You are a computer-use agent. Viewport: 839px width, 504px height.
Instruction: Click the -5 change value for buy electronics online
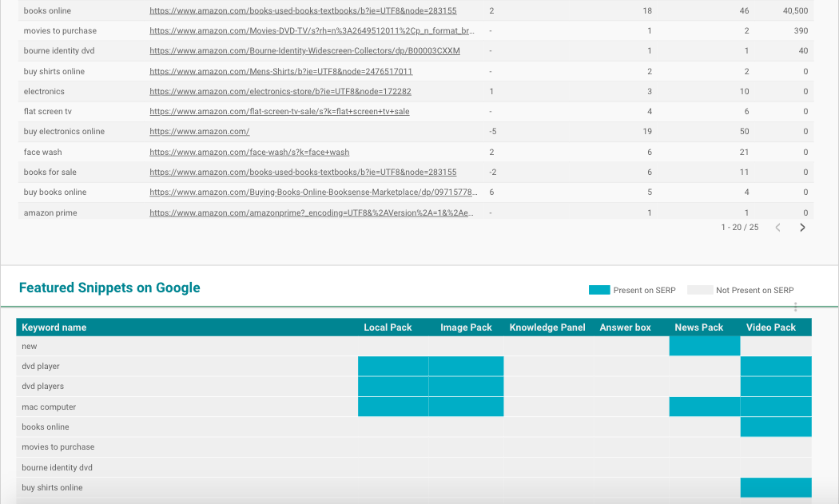[x=493, y=132]
